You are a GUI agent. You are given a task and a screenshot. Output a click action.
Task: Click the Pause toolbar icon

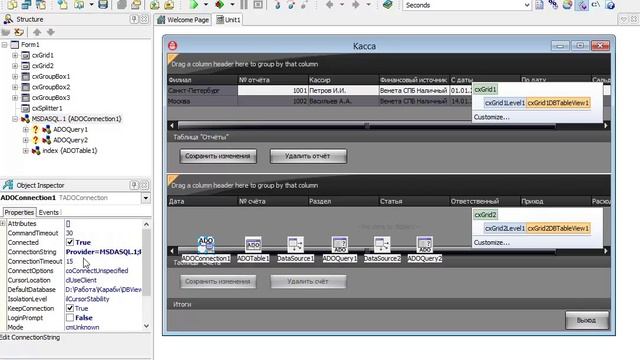[244, 5]
